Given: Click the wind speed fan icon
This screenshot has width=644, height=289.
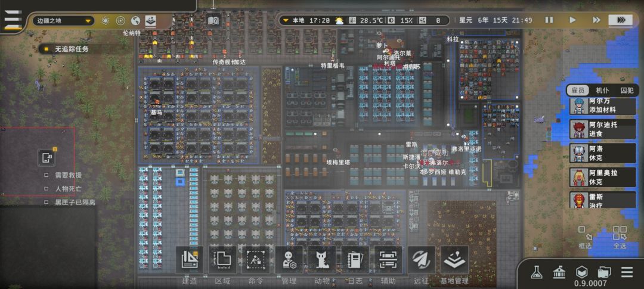Looking at the screenshot, I should [424, 20].
